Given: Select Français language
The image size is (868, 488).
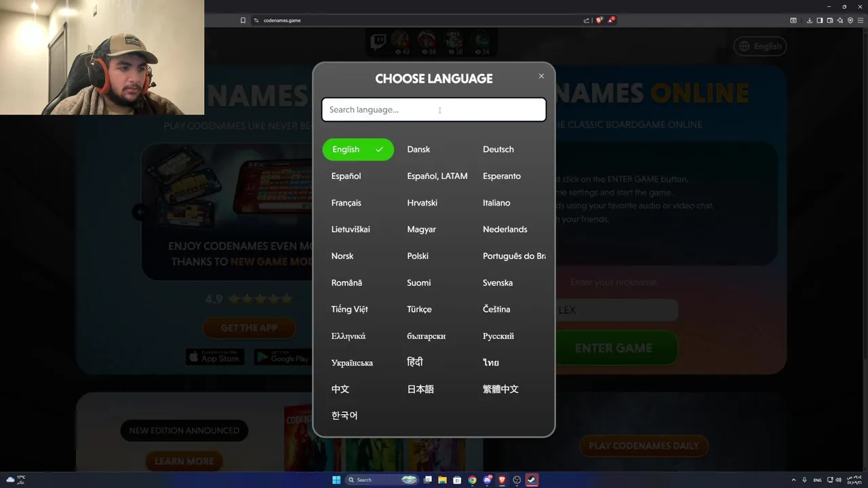Looking at the screenshot, I should pyautogui.click(x=346, y=203).
